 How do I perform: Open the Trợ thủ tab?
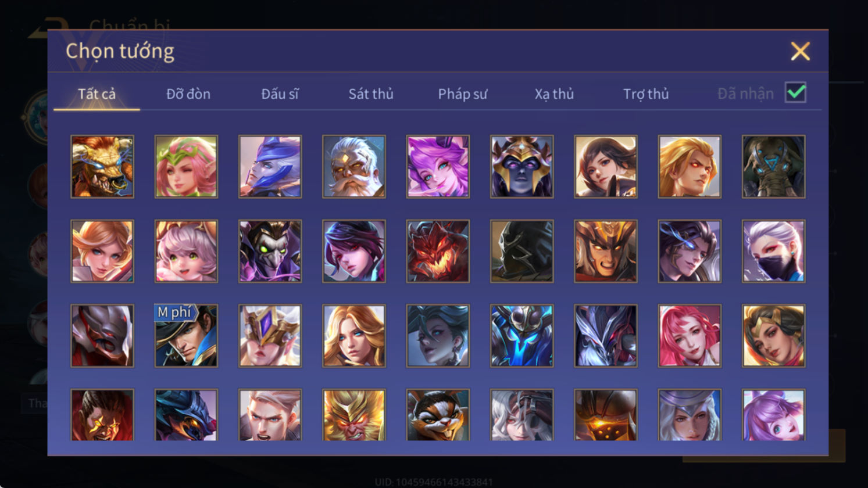click(x=646, y=94)
